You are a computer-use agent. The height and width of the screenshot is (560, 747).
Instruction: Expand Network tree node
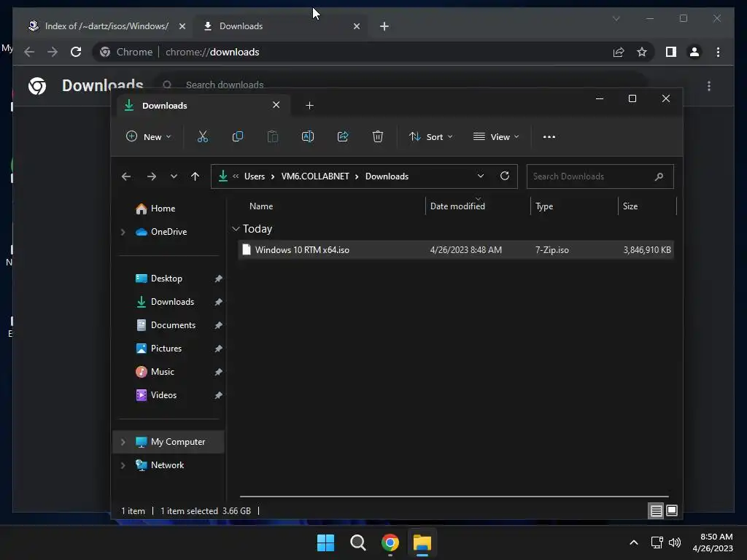(123, 465)
